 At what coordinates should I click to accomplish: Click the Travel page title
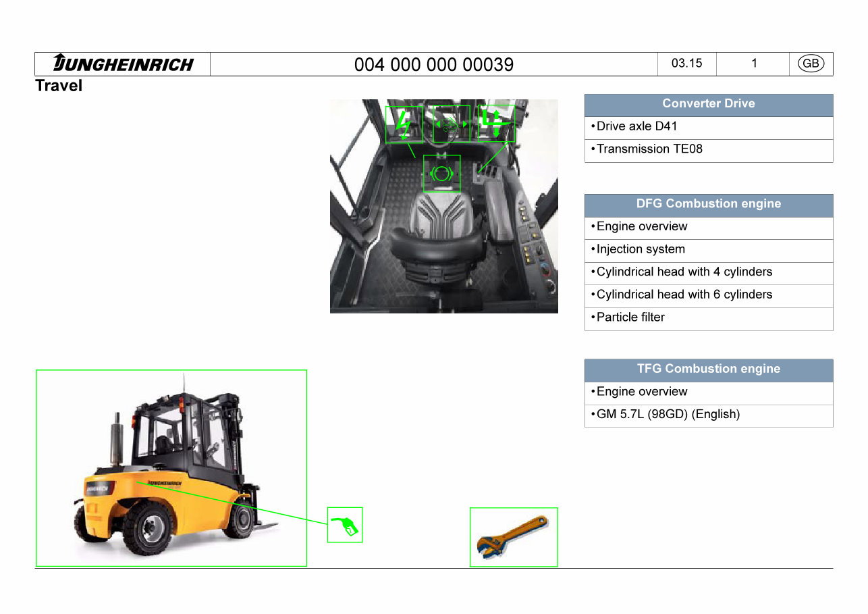pyautogui.click(x=59, y=86)
